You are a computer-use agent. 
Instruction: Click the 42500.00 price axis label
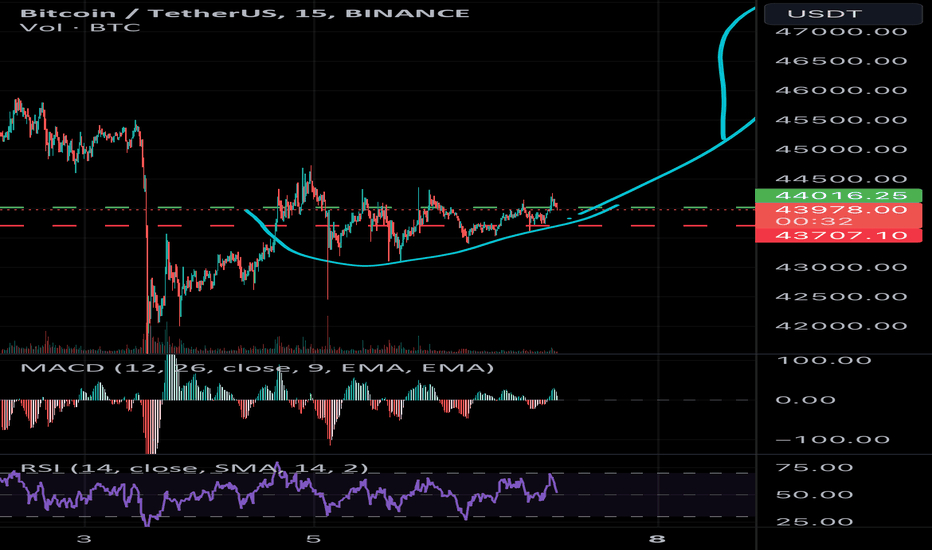840,297
